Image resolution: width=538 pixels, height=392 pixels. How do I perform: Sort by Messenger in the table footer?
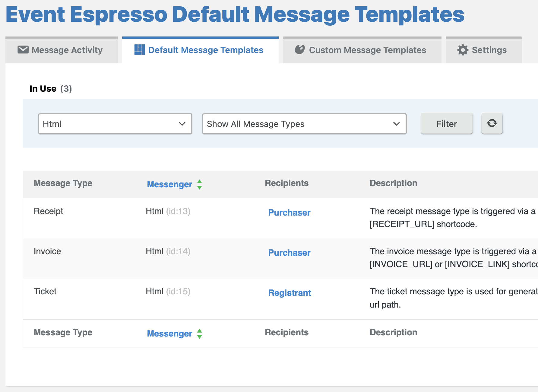click(169, 334)
